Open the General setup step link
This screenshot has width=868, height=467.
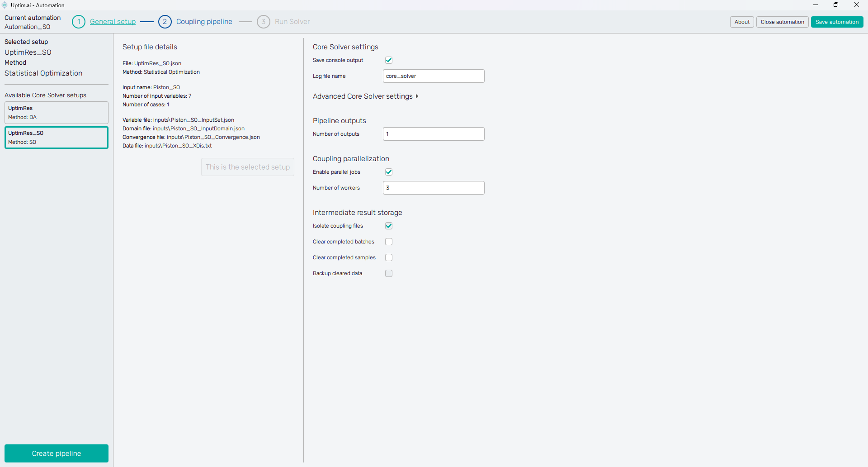pos(113,22)
